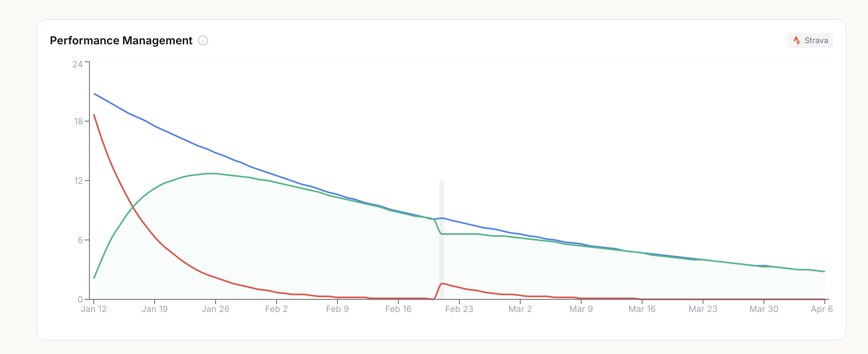Screen dimensions: 868x354
Task: Click the Mar 16 date label
Action: (642, 309)
